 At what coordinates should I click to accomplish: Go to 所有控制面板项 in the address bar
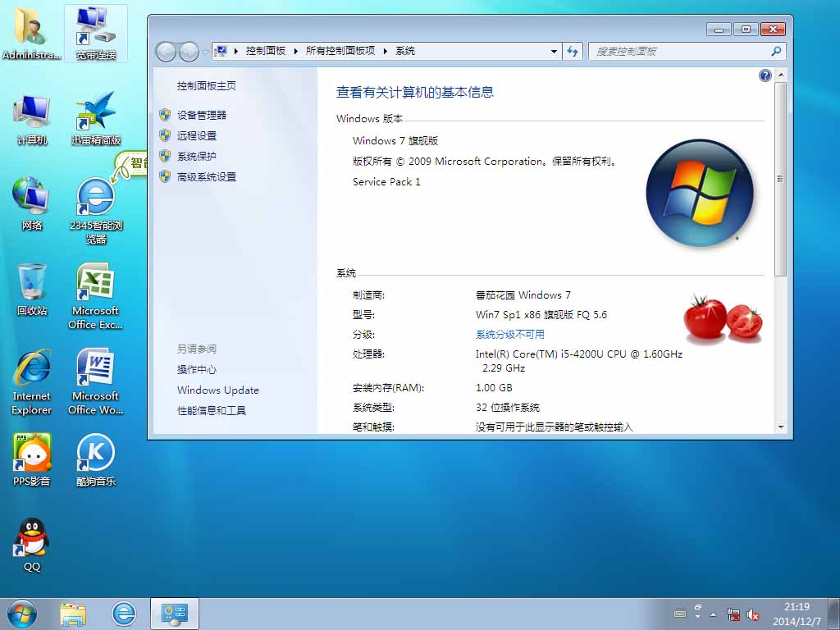pyautogui.click(x=340, y=51)
